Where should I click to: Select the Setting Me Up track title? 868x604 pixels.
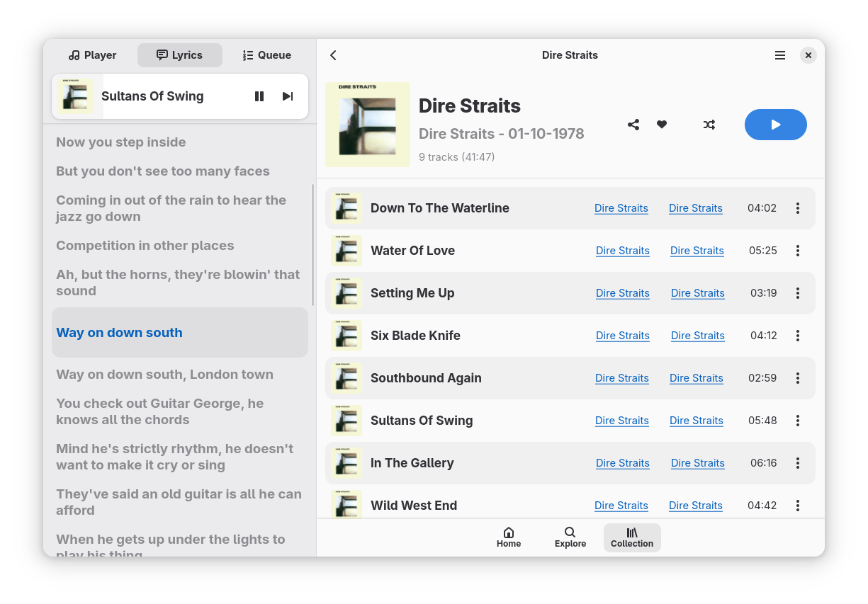pos(412,293)
